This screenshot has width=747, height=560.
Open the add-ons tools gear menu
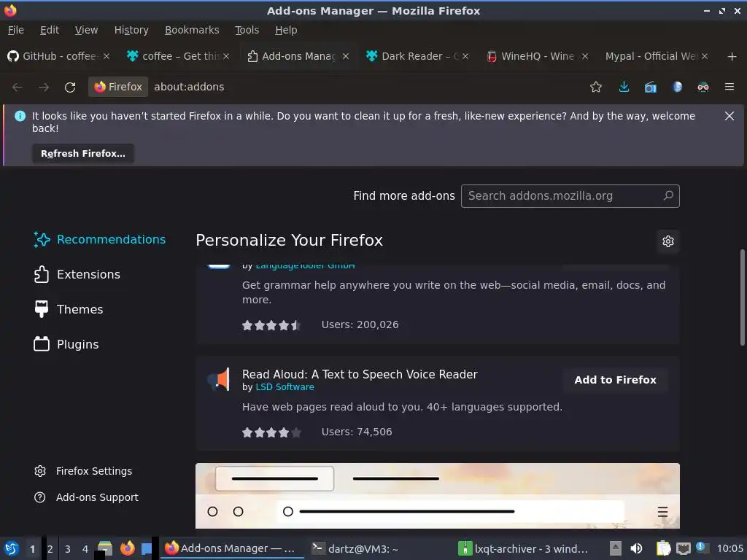[668, 241]
